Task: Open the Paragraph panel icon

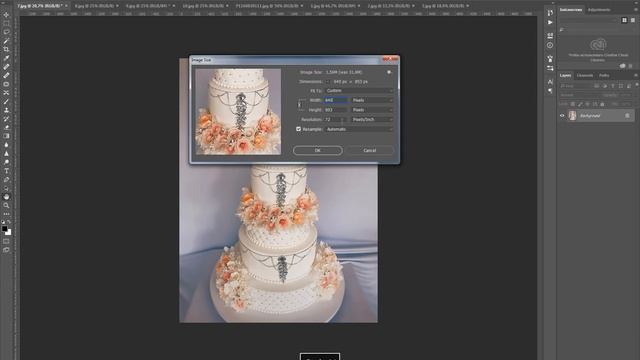Action: tap(550, 91)
